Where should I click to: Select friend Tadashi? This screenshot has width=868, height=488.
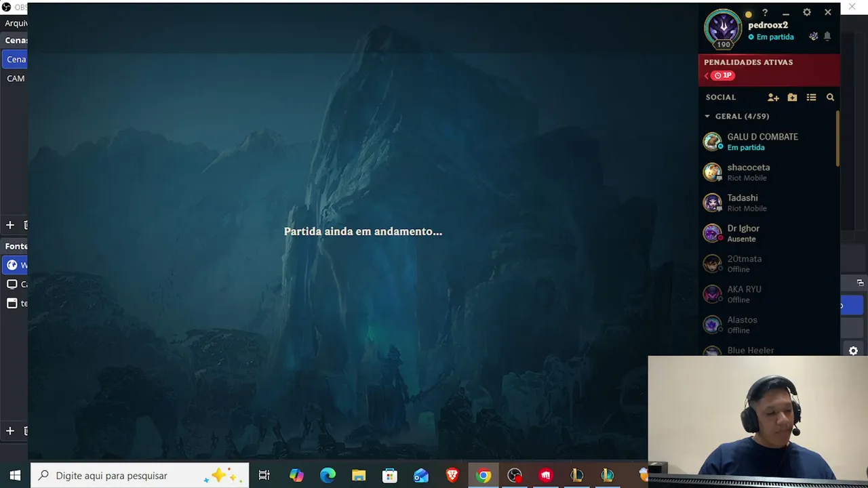point(768,203)
